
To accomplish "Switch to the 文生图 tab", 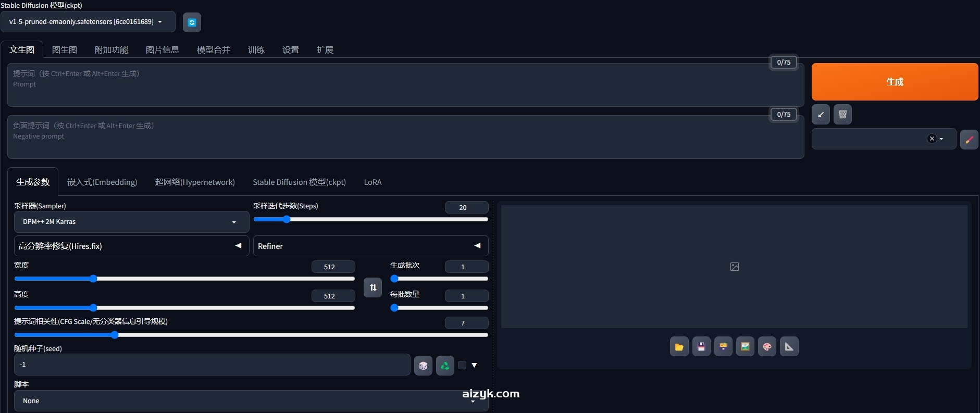I will point(22,49).
